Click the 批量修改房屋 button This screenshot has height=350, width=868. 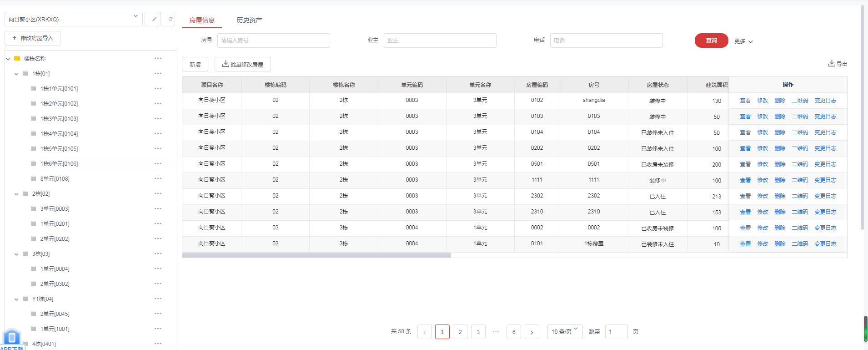pos(242,64)
